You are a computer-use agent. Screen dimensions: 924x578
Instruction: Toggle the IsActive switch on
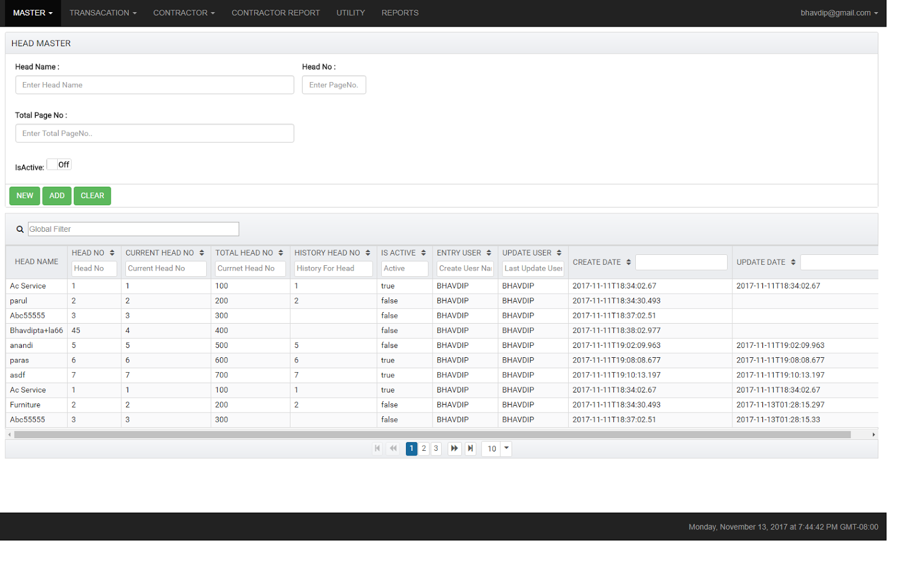click(x=59, y=165)
